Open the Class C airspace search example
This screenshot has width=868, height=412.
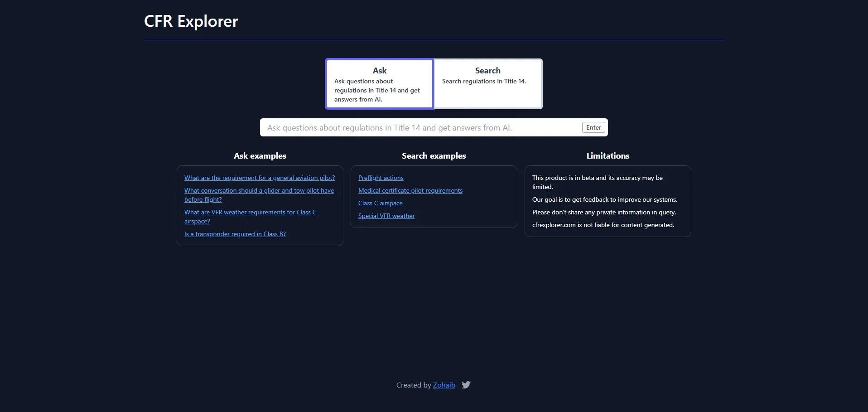[x=380, y=204]
